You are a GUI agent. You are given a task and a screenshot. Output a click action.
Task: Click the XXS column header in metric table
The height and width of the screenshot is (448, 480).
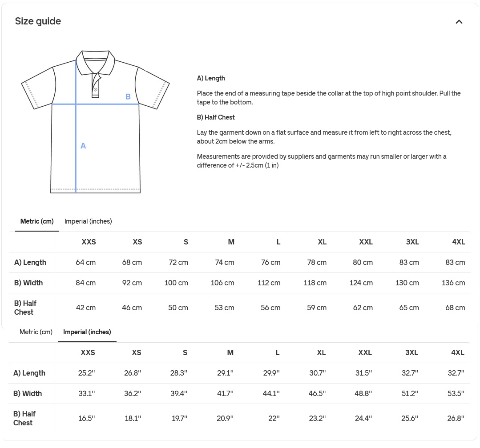point(89,242)
